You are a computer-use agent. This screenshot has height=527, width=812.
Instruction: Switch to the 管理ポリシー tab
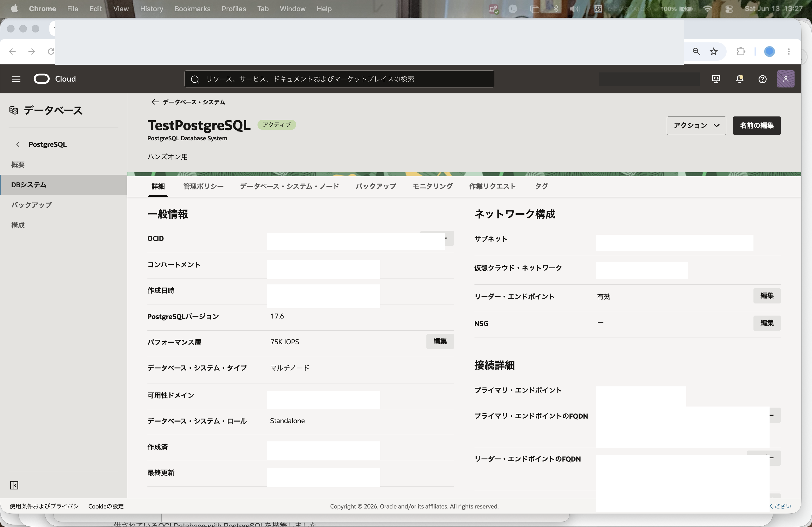(203, 186)
